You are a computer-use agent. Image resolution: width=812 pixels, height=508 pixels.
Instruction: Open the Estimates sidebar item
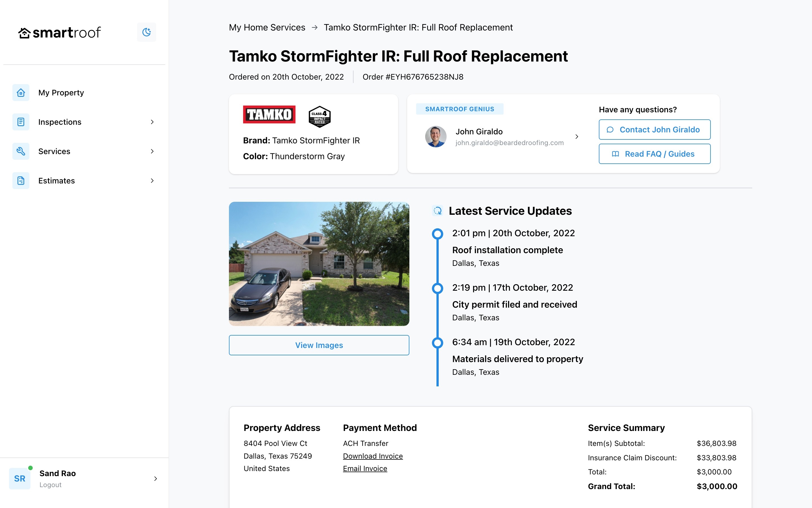(84, 181)
